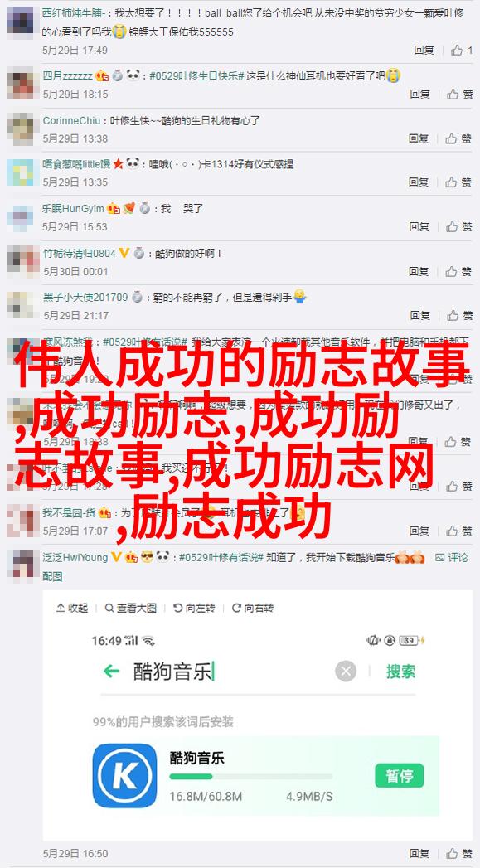Click the green back arrow in search bar
Screen dimensions: 480x868
(111, 672)
